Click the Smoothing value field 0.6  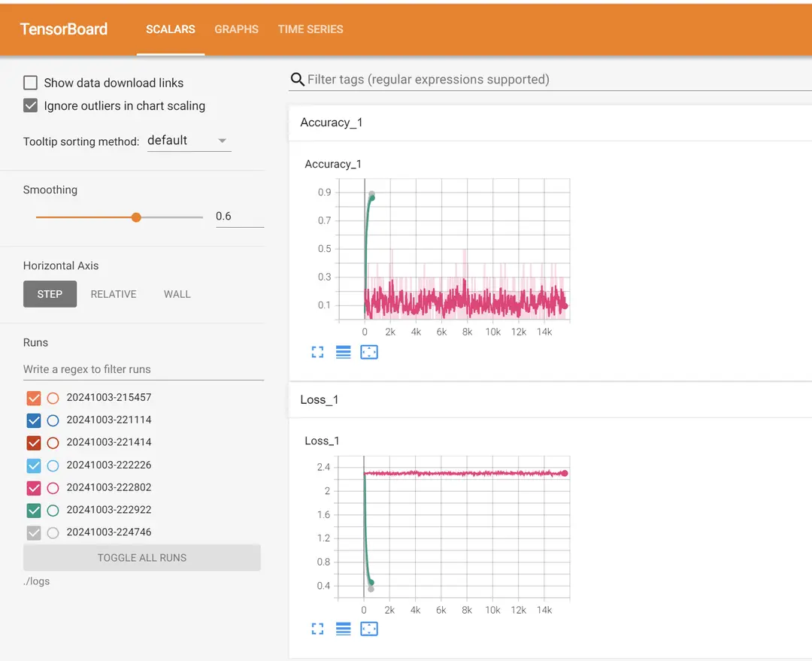(x=240, y=217)
